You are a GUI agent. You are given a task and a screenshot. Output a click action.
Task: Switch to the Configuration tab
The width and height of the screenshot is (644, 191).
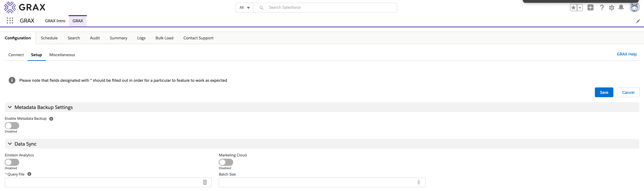click(18, 38)
